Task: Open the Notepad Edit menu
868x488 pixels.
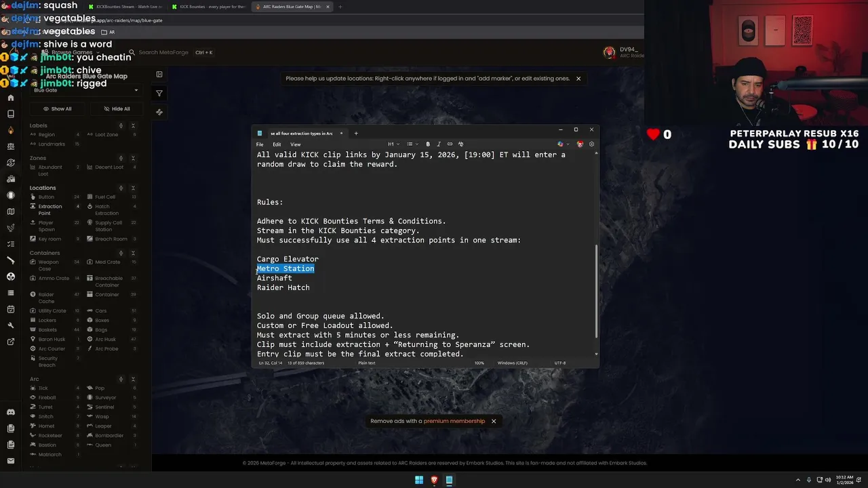Action: [277, 144]
